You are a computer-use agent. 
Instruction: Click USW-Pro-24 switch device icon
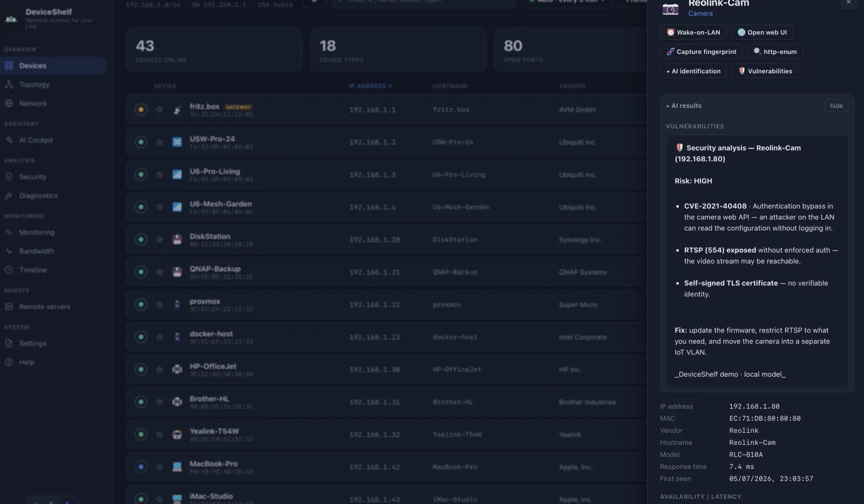tap(177, 142)
